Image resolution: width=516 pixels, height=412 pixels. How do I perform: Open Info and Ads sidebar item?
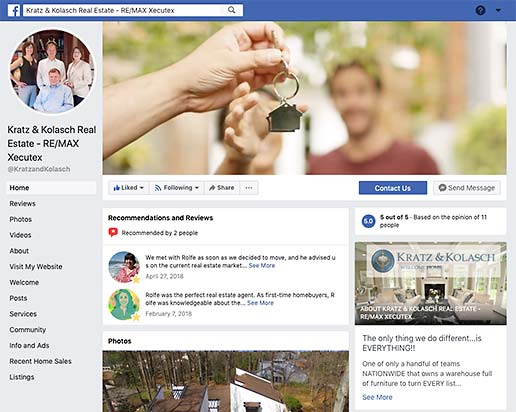point(29,345)
